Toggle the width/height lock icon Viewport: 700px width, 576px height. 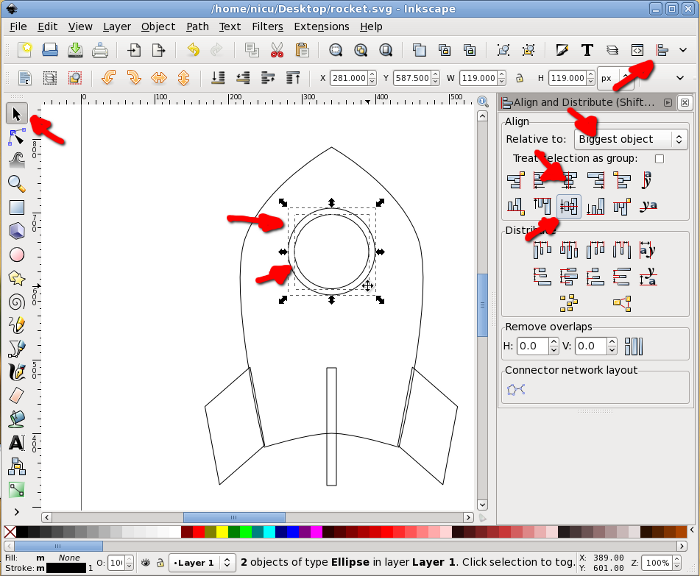[x=520, y=78]
